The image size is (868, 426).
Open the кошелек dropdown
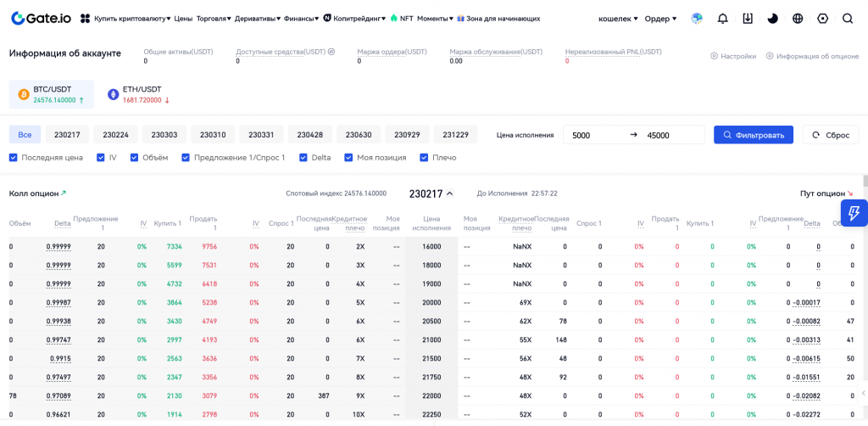618,19
